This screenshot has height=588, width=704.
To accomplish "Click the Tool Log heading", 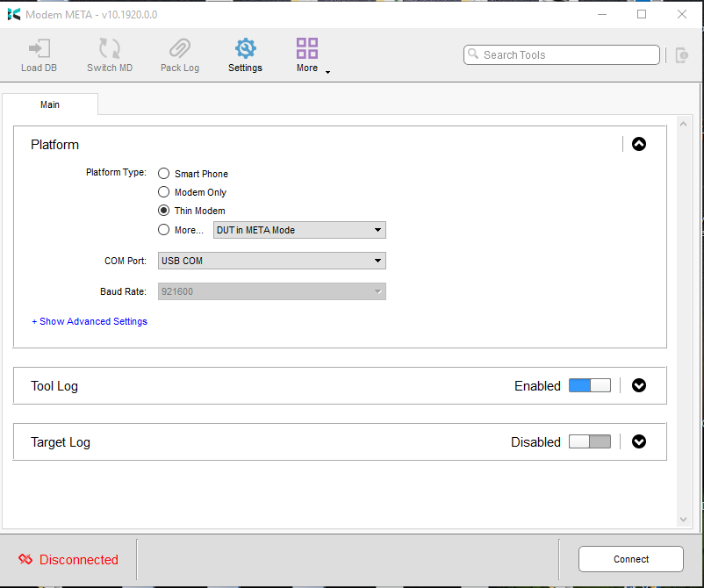I will tap(54, 386).
